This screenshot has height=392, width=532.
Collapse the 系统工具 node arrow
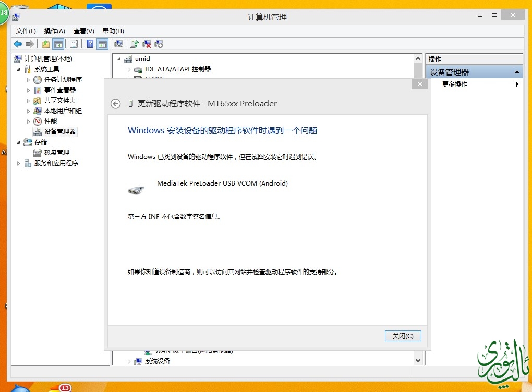(19, 69)
